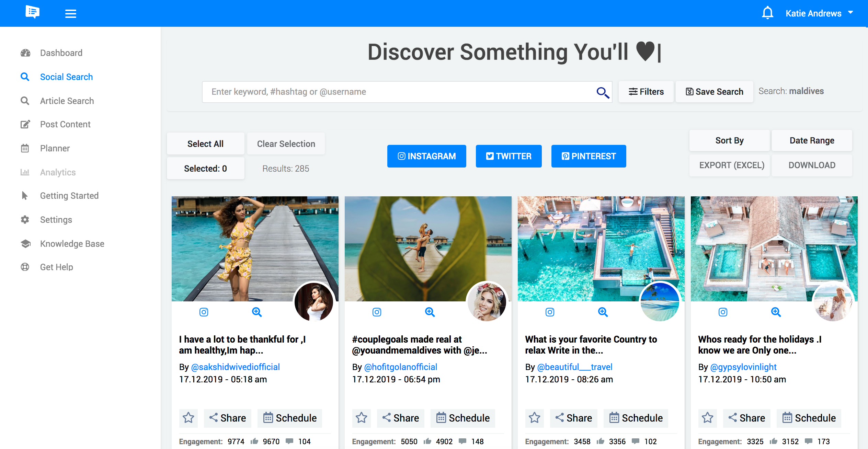The image size is (868, 449).
Task: Click Instagram icon on sakshidwivediofficial post
Action: pos(204,312)
